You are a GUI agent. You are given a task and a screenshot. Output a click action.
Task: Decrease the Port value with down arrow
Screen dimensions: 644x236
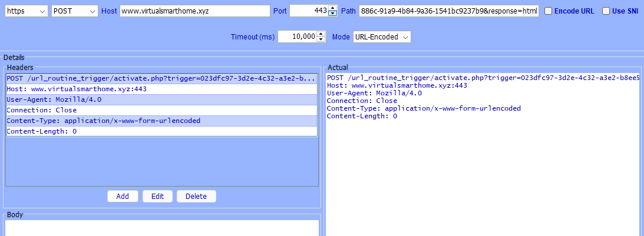[333, 14]
